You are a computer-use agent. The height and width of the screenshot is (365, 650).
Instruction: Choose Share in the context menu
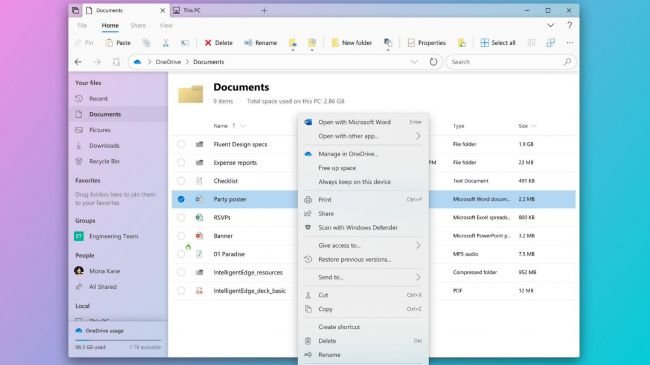(364, 214)
